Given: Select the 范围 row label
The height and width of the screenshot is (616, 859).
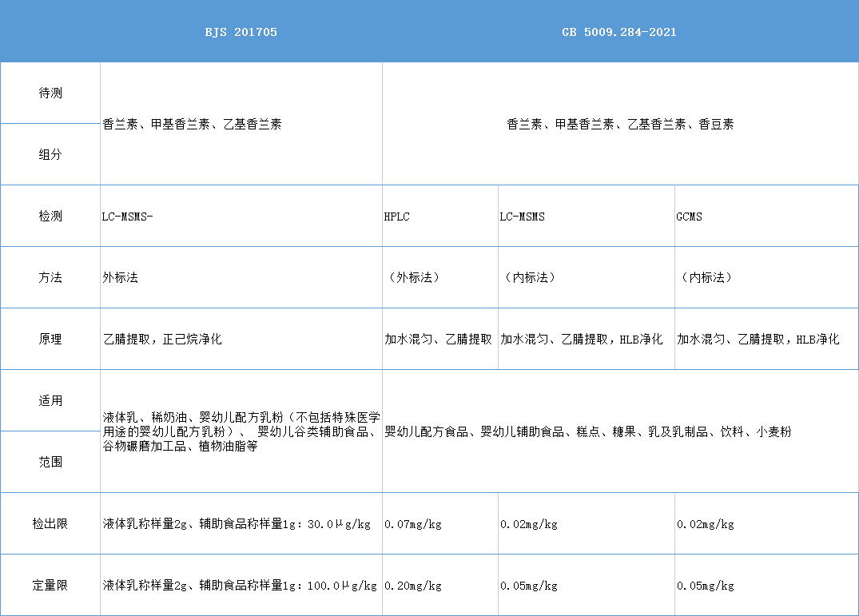Looking at the screenshot, I should [x=50, y=462].
